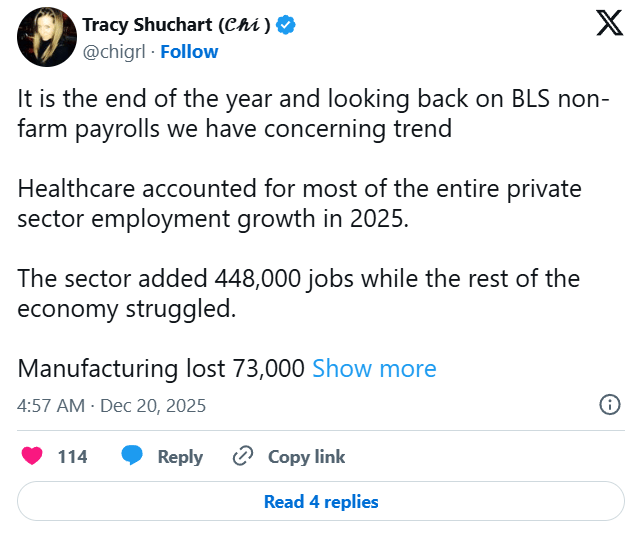Open the Read 4 replies button
This screenshot has height=536, width=642.
point(321,501)
